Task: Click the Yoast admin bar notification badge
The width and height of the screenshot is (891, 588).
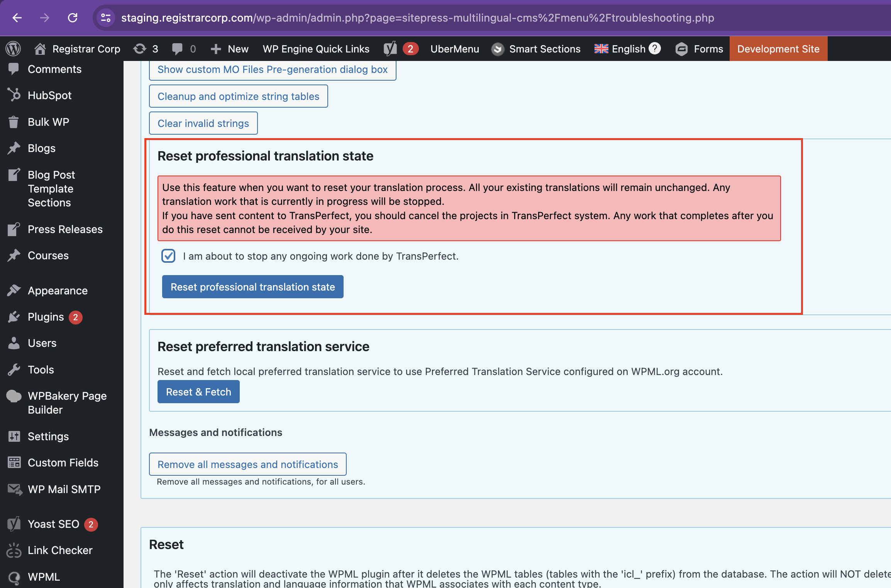Action: pyautogui.click(x=410, y=49)
